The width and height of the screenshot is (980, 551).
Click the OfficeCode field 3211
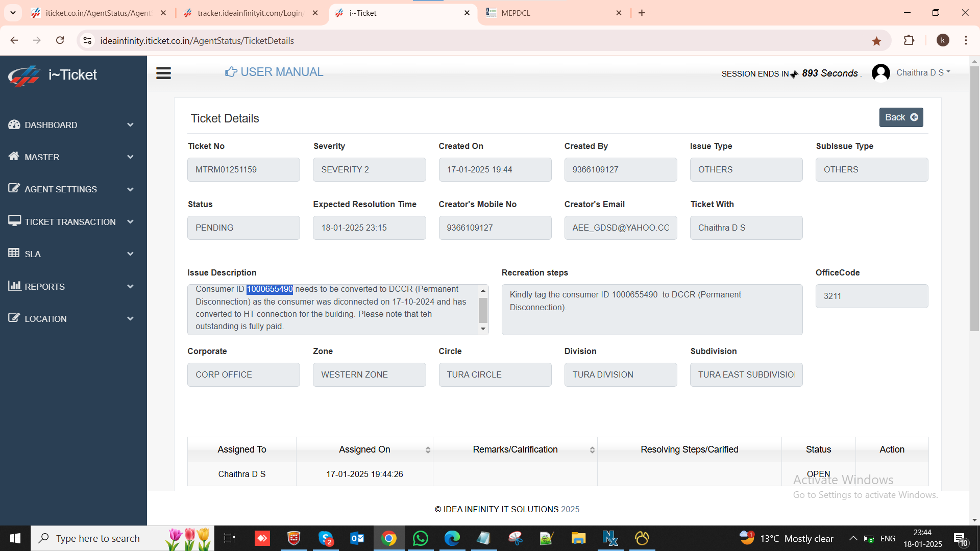point(872,296)
